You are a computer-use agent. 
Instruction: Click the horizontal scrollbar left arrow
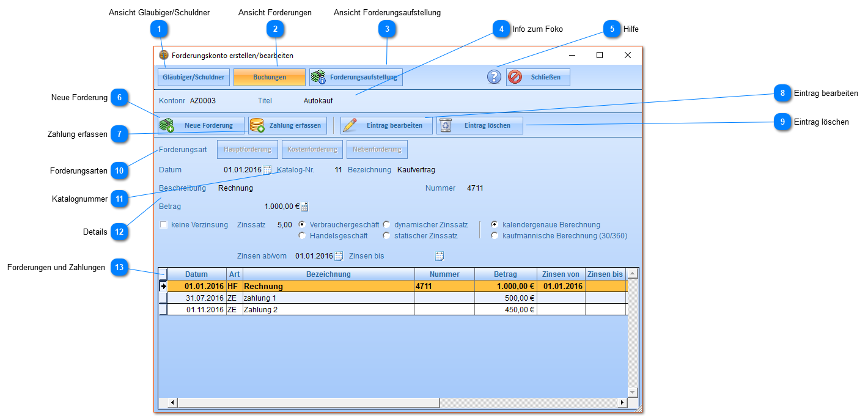pos(173,403)
